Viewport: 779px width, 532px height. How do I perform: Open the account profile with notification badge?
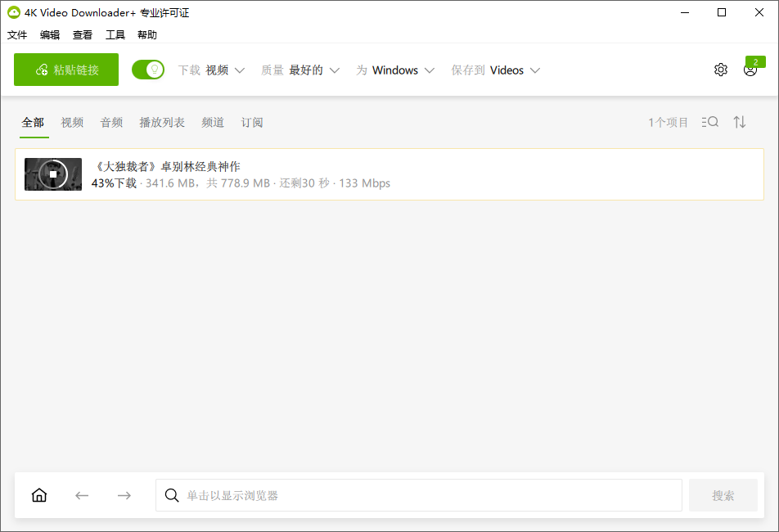click(750, 71)
